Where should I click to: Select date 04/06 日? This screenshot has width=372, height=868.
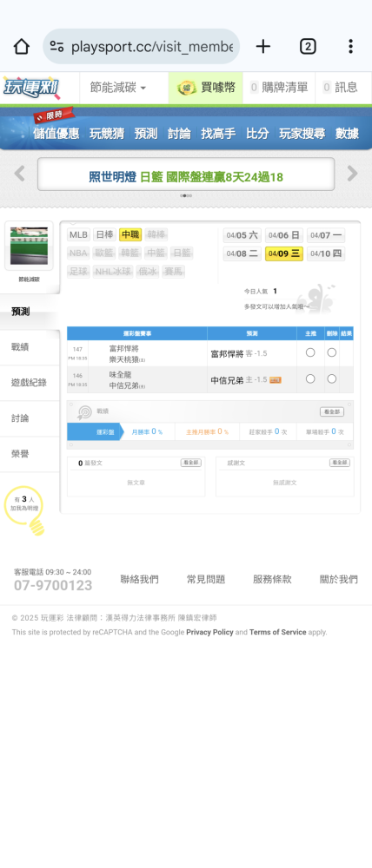point(284,235)
